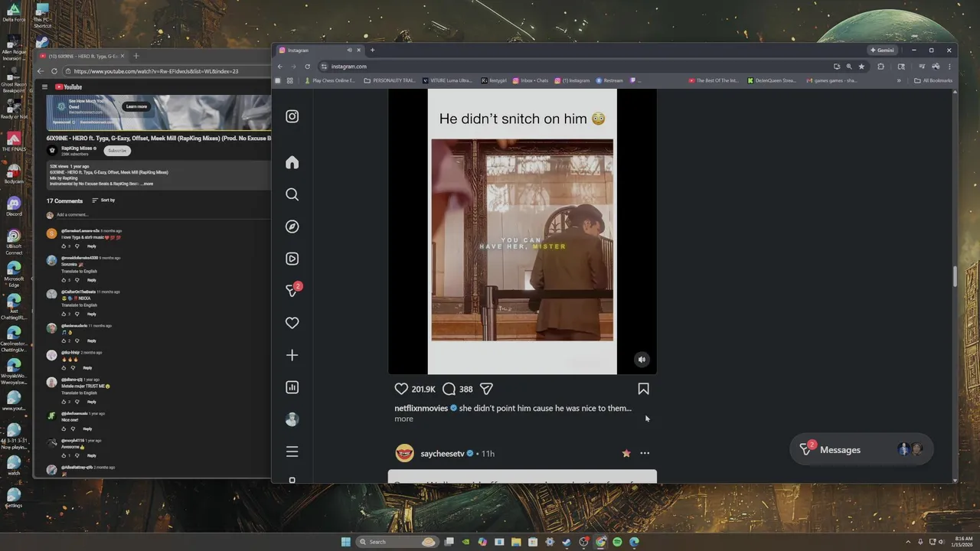The width and height of the screenshot is (980, 551).
Task: Open Instagram Search in the sidebar
Action: tap(292, 194)
